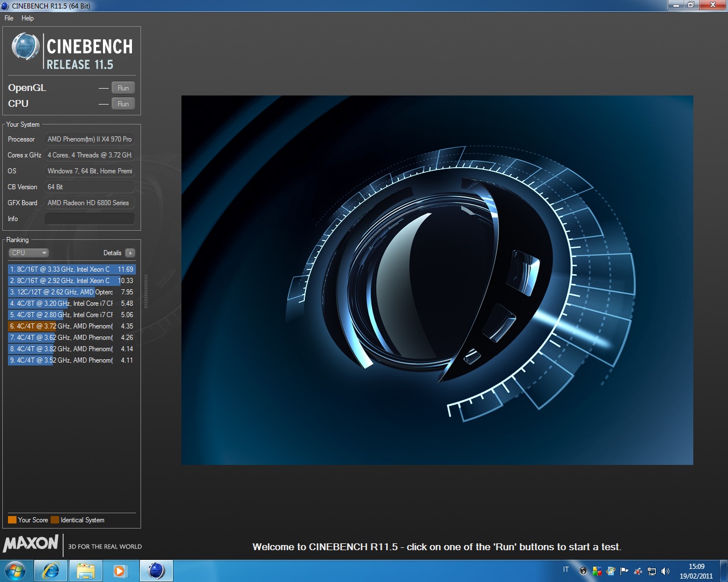Click the Cinebench taskbar button
The height and width of the screenshot is (582, 728).
[156, 571]
